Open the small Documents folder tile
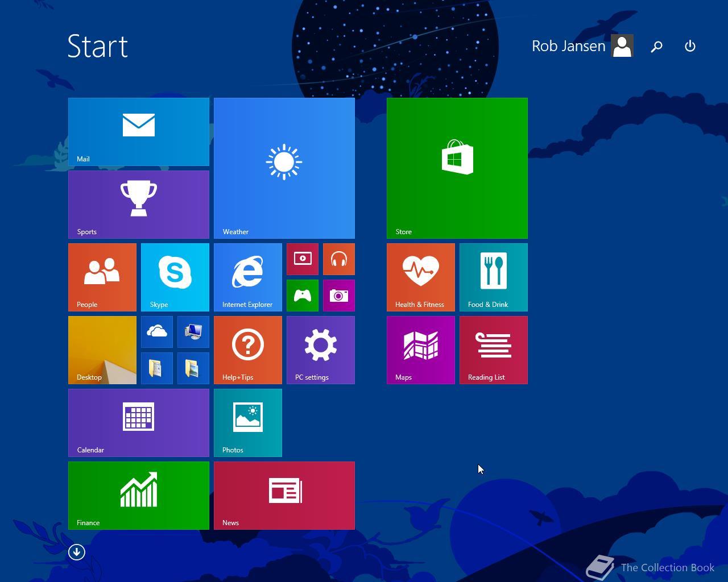 (x=157, y=368)
